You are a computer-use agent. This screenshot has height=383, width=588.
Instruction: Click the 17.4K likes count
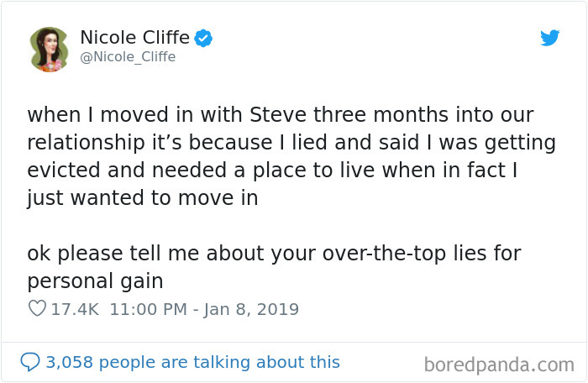point(75,309)
